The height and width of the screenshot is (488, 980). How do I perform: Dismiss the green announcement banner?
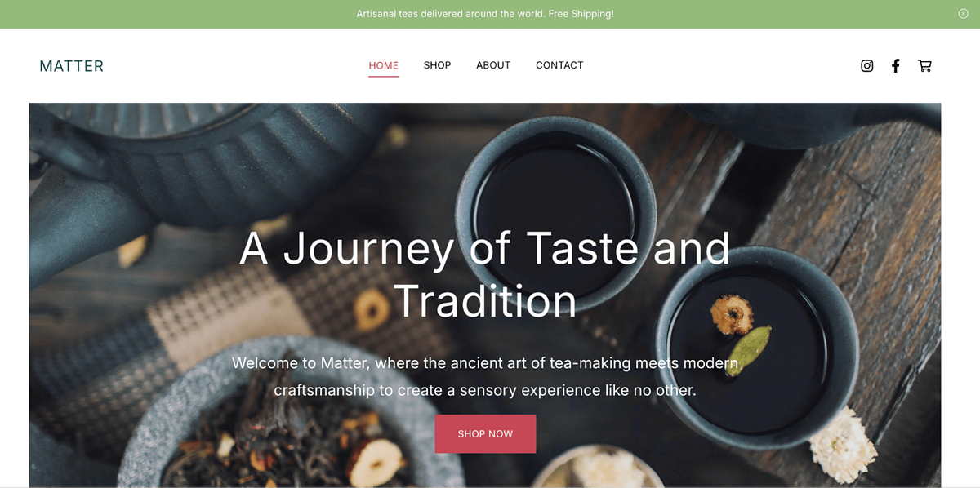pyautogui.click(x=964, y=14)
